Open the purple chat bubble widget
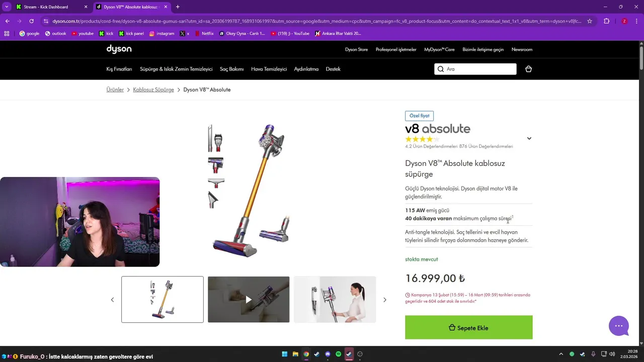The image size is (644, 362). tap(619, 326)
